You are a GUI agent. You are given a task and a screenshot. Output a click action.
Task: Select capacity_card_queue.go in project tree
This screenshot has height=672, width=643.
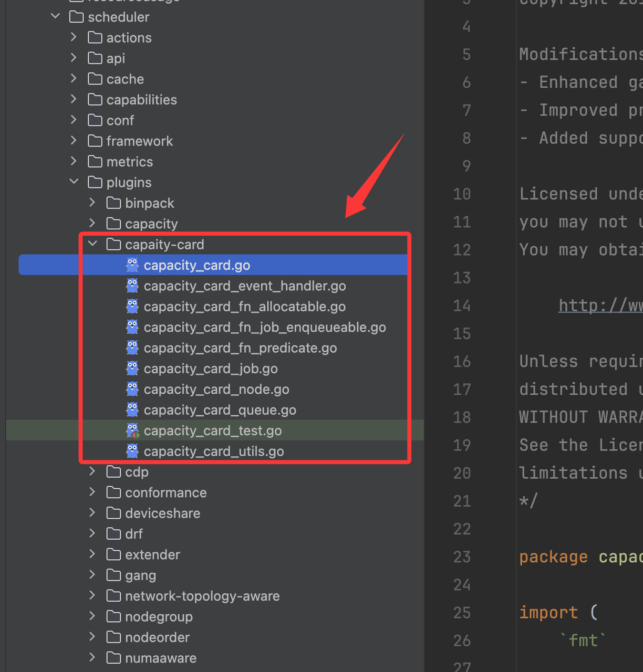[220, 410]
